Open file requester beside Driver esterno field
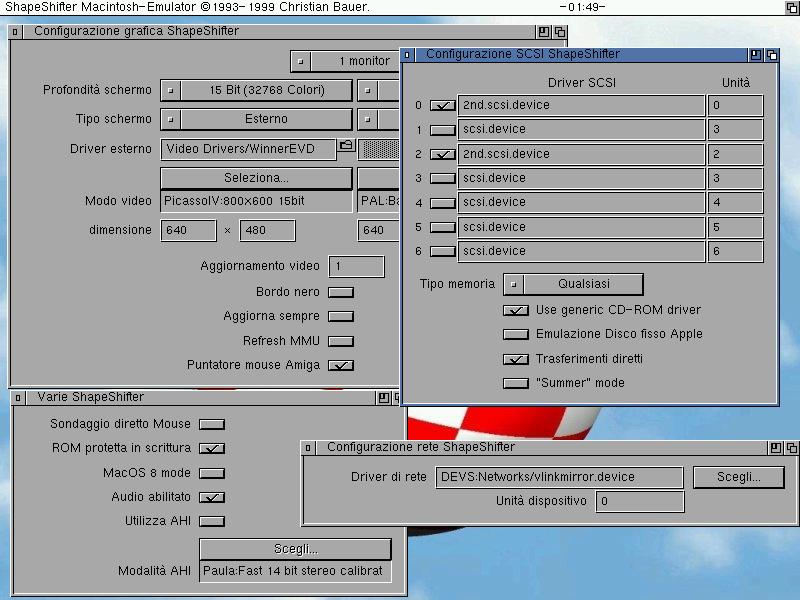 click(346, 145)
